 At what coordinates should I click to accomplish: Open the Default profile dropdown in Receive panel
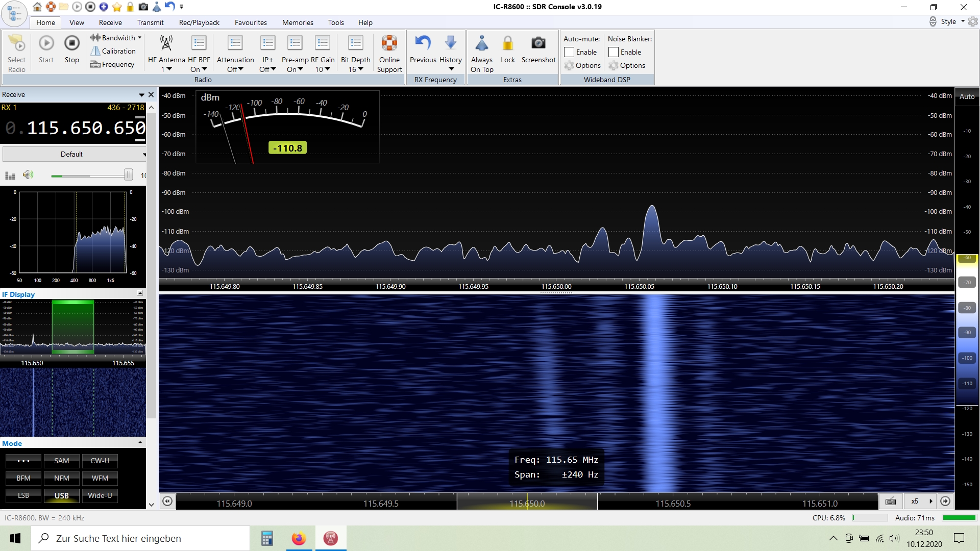(x=75, y=154)
